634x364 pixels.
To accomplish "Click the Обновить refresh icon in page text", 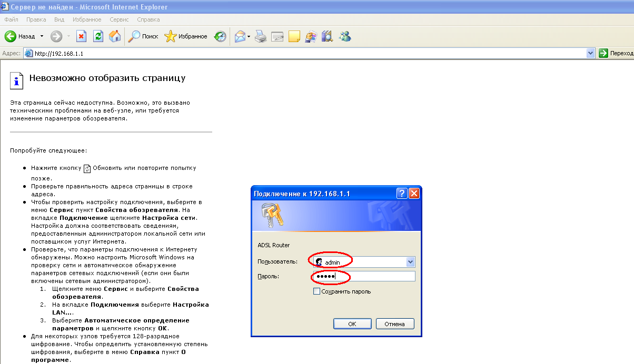I will click(87, 168).
